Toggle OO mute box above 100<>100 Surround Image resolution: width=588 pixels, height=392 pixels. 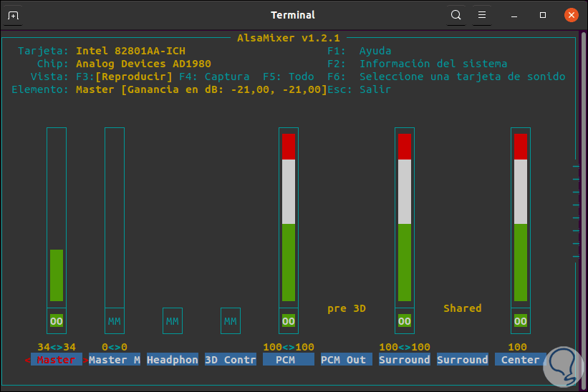pos(404,321)
